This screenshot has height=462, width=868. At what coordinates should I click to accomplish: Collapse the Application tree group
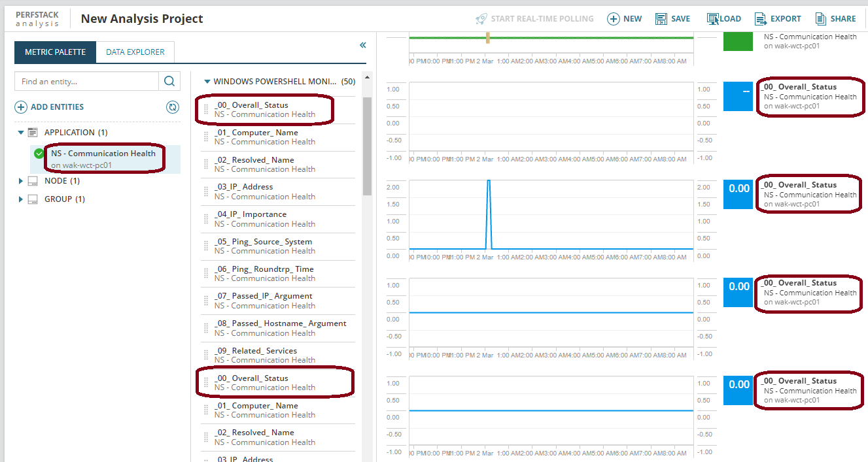21,133
